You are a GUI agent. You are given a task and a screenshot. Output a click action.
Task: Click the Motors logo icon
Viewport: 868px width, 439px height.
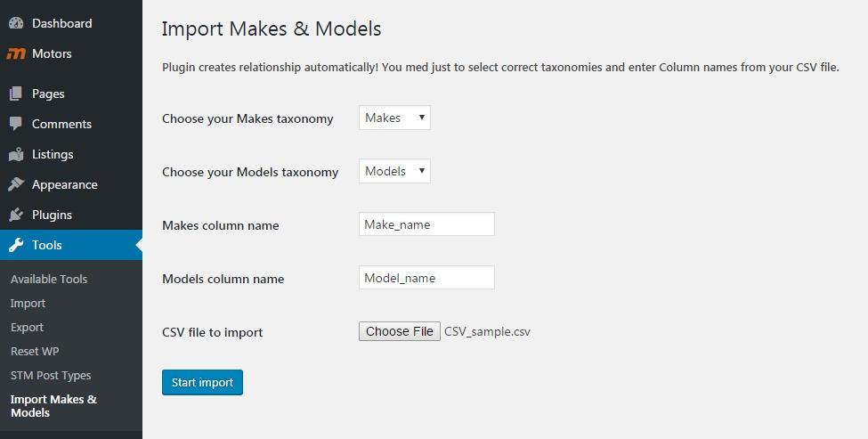(x=16, y=53)
